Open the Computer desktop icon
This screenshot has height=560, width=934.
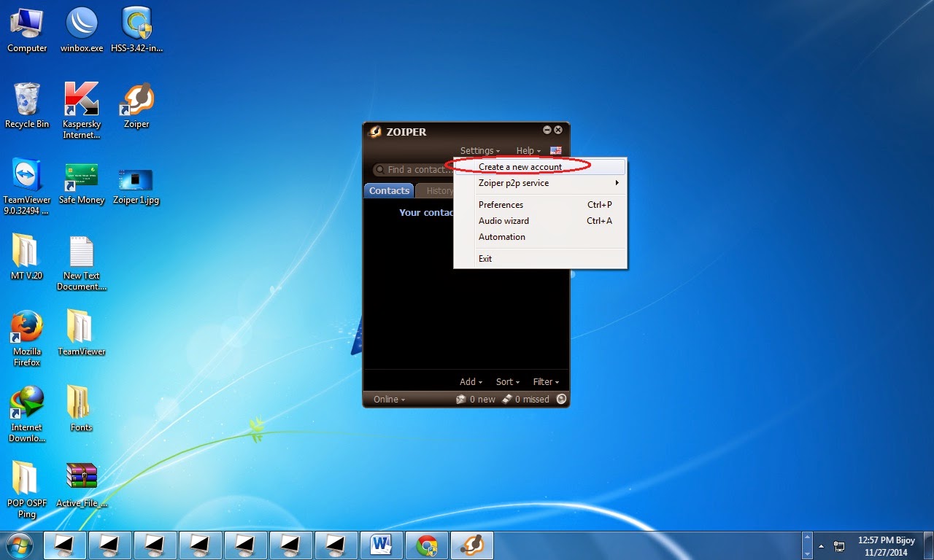click(27, 31)
